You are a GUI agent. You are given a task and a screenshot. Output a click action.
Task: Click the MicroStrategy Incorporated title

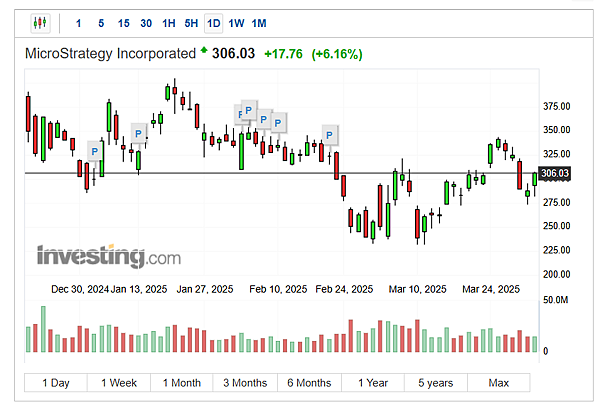coord(111,54)
